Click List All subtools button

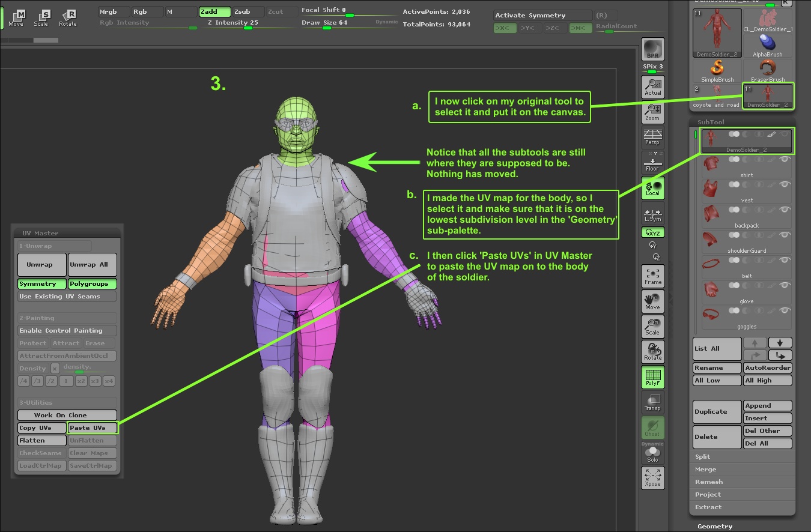point(717,349)
